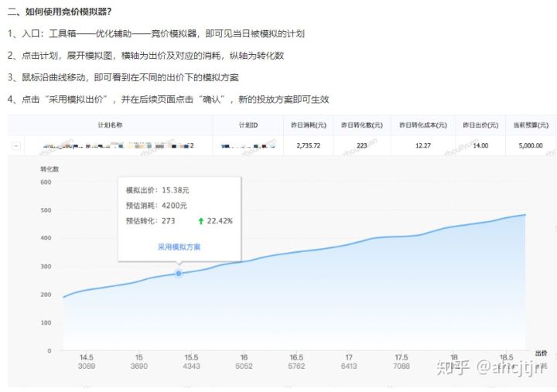Click step 2 text about 点击计划
Image resolution: width=557 pixels, height=392 pixels.
[145, 56]
